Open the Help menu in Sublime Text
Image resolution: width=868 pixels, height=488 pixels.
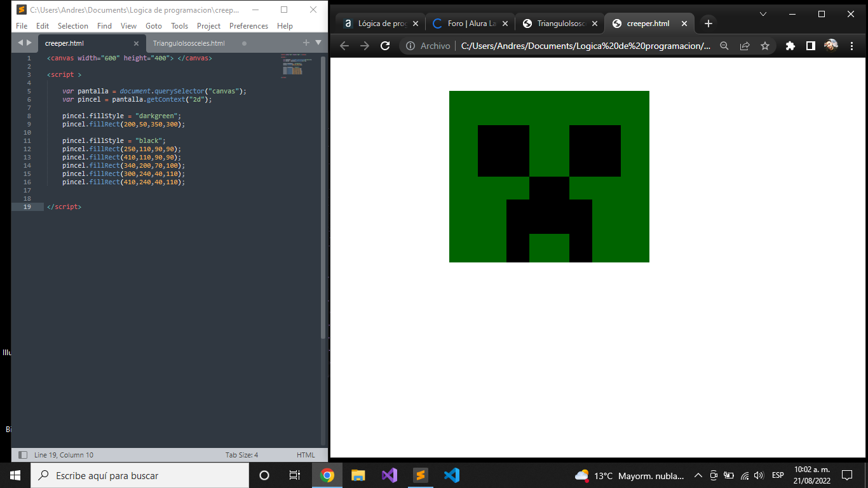285,26
